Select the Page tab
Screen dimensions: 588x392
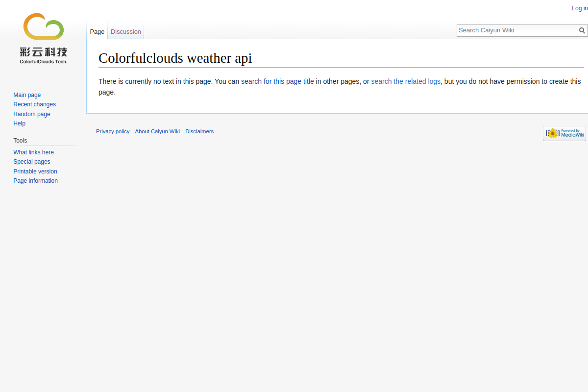click(x=97, y=31)
